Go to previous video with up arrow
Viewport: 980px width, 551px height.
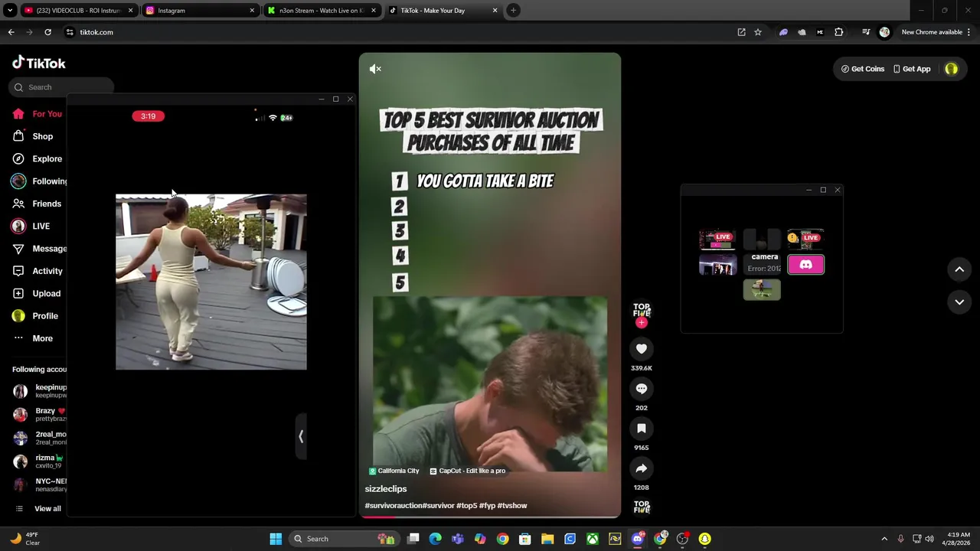point(959,269)
